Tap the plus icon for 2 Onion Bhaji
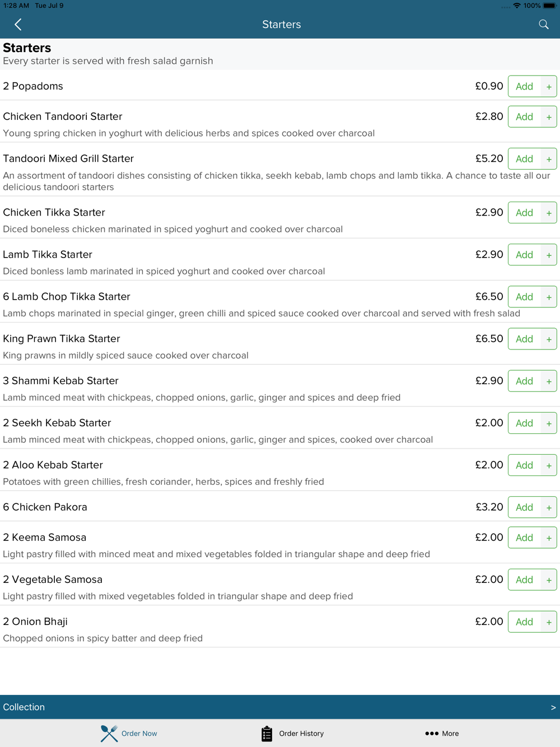 point(549,622)
